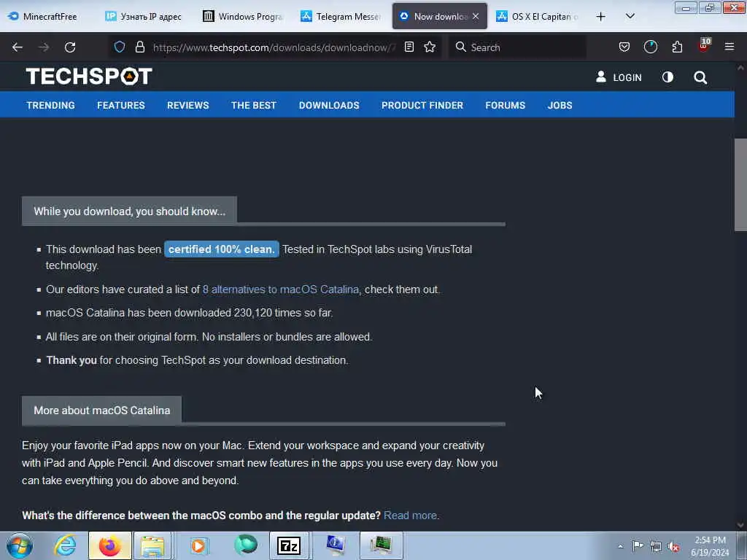
Task: Open Action Center flag tray icon
Action: click(x=638, y=545)
